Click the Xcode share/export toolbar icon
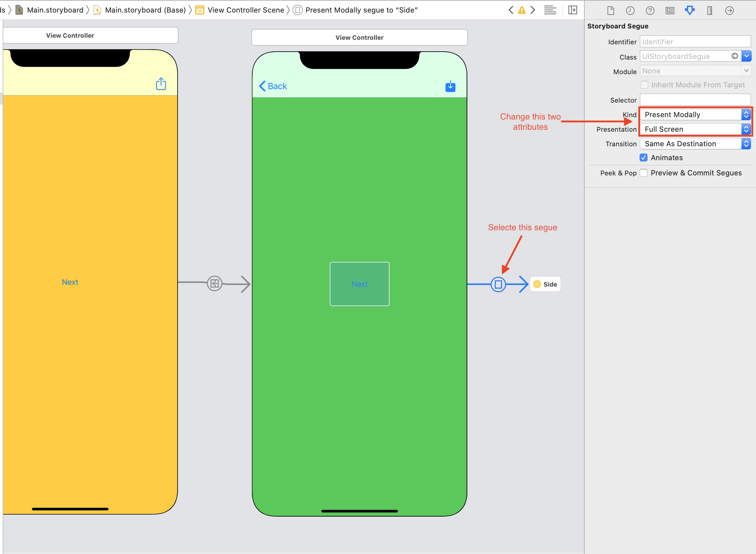This screenshot has width=756, height=554. [x=161, y=84]
